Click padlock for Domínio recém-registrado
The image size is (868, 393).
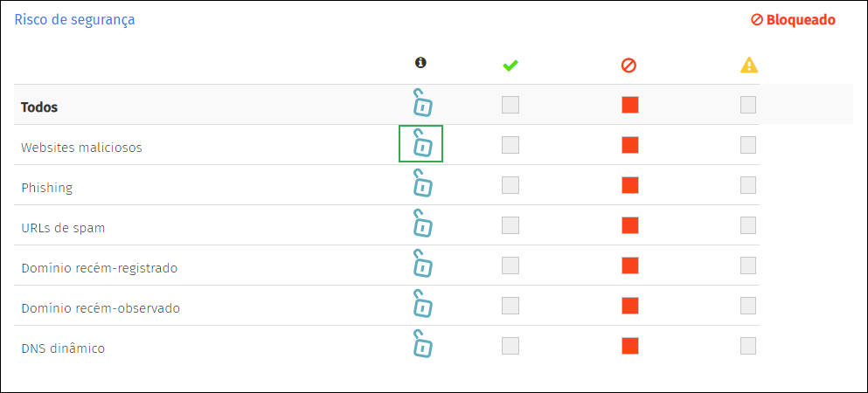(x=422, y=264)
